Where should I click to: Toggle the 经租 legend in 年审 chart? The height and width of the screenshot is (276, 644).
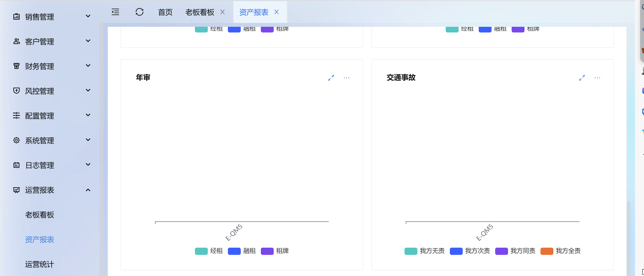click(x=209, y=251)
